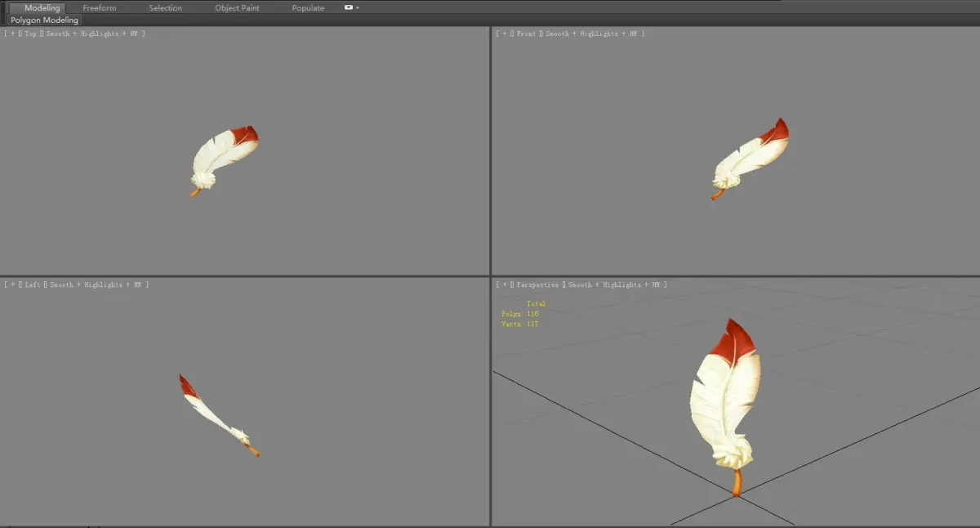Click the 'Total' statistics heading

[536, 304]
